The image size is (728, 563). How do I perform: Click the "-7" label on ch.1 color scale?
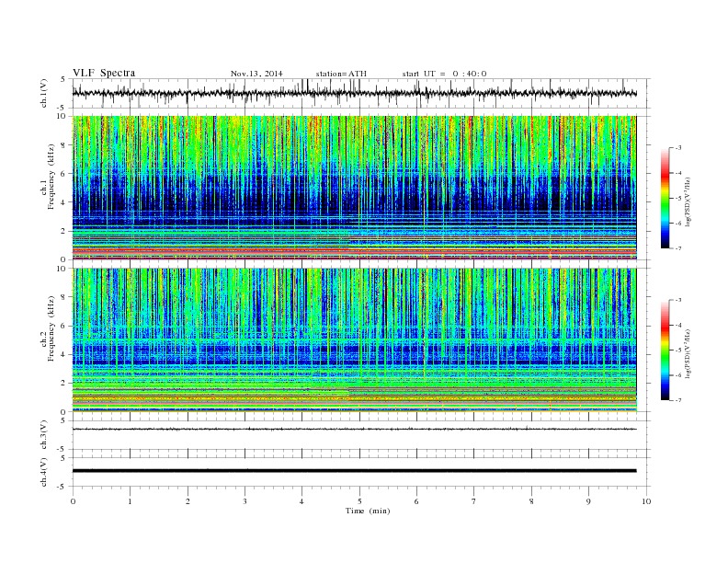click(678, 248)
